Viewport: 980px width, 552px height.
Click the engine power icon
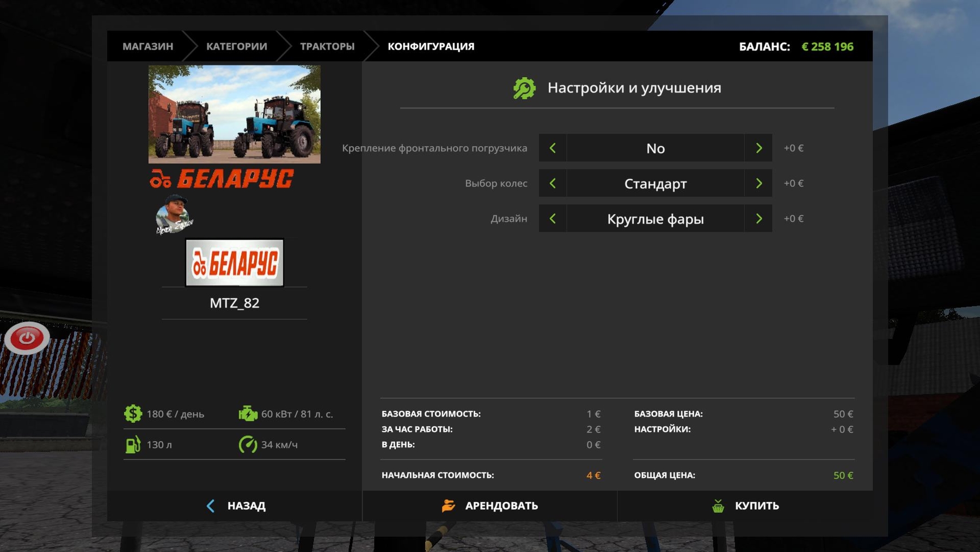[248, 414]
